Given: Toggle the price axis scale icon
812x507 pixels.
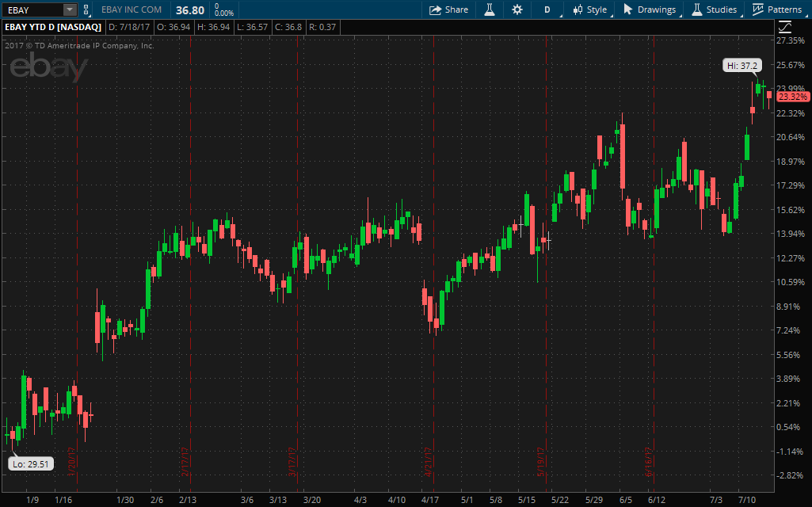Looking at the screenshot, I should coord(793,27).
